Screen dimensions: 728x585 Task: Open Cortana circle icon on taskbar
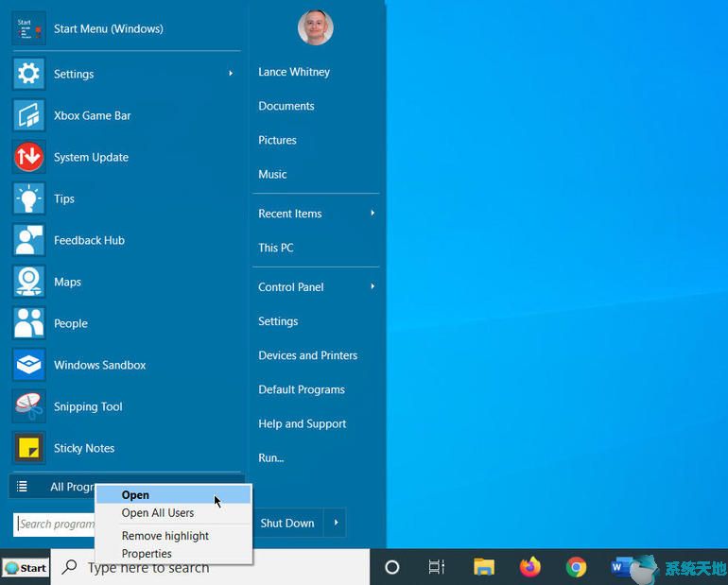[x=391, y=567]
